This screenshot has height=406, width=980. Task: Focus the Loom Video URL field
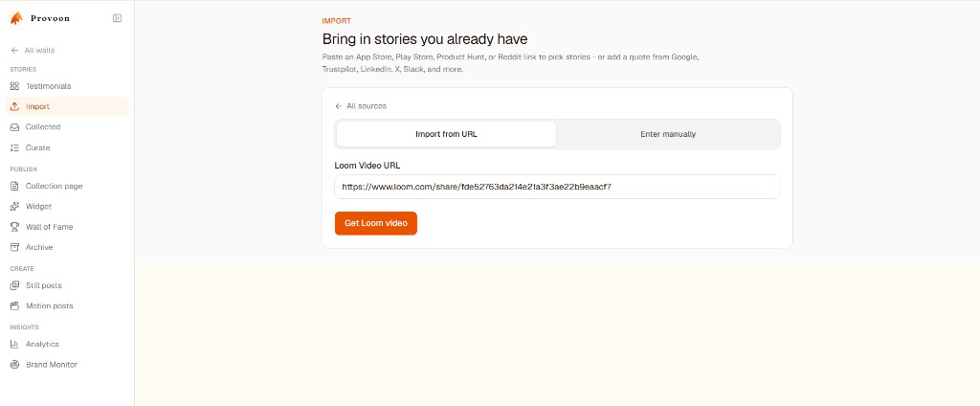pos(557,187)
